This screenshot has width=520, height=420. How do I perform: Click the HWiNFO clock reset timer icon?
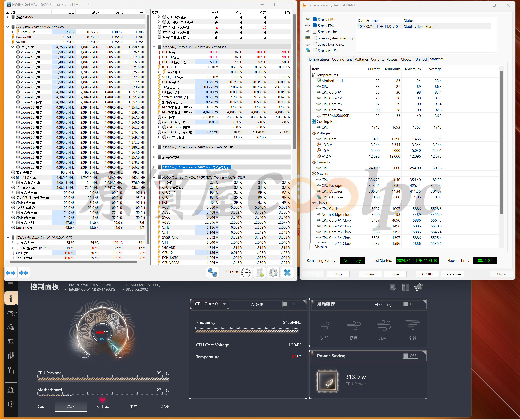246,273
